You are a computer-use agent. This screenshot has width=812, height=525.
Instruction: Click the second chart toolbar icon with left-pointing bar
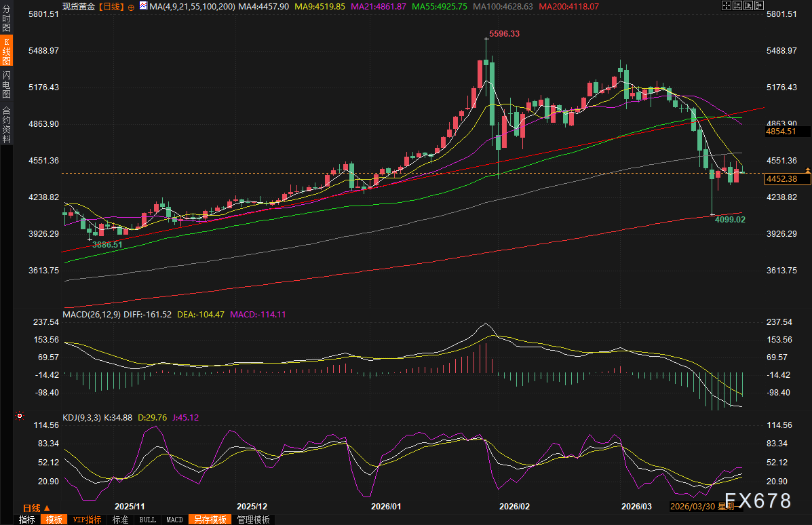point(737,5)
